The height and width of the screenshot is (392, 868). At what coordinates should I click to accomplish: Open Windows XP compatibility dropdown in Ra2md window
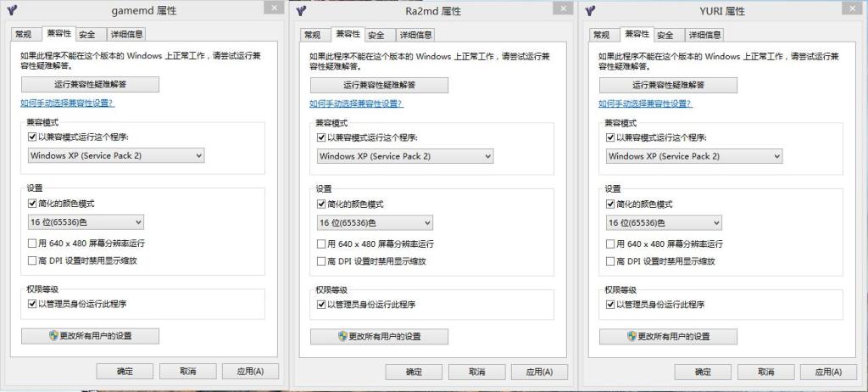coord(404,156)
